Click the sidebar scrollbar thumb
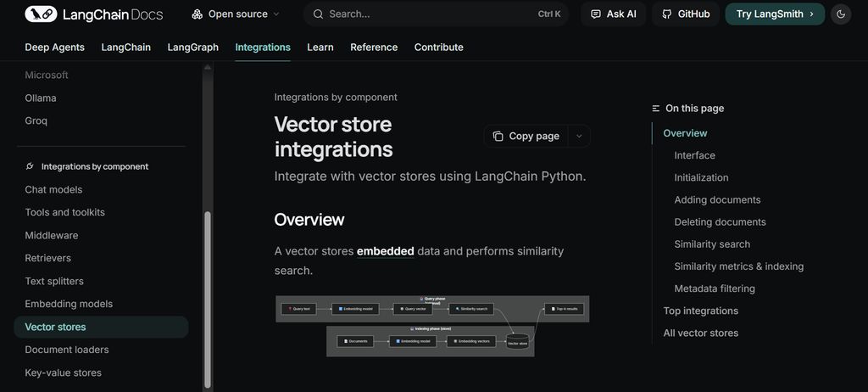The image size is (868, 392). coord(208,300)
